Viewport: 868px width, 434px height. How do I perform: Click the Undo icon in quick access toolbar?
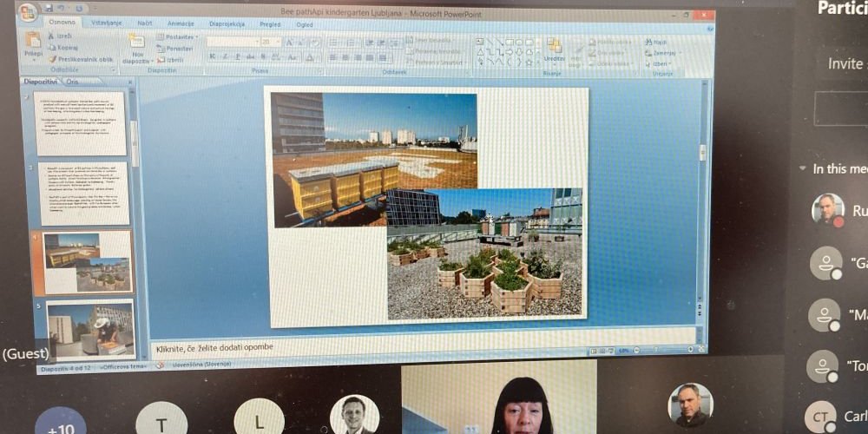coord(62,9)
